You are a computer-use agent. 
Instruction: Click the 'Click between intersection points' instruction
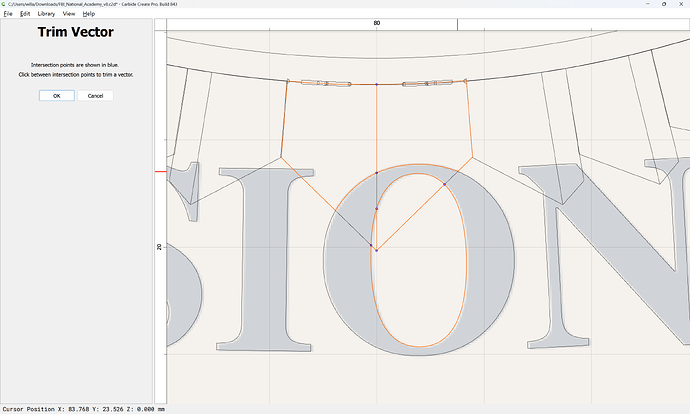click(76, 75)
